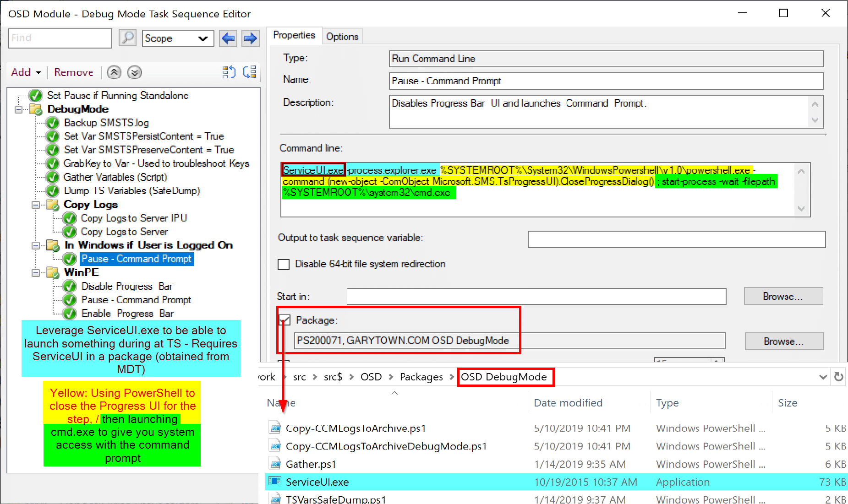Screen dimensions: 848x504
Task: Click the magnifier search icon
Action: coord(127,38)
